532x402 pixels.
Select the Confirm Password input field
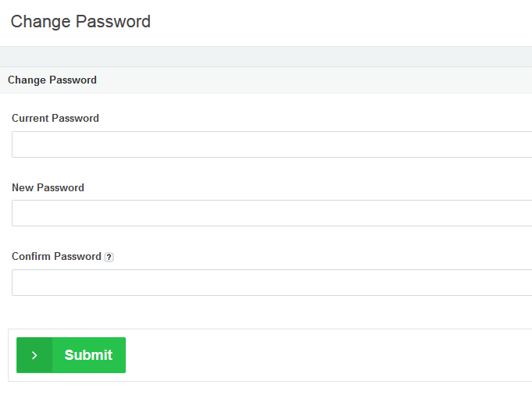pyautogui.click(x=272, y=283)
